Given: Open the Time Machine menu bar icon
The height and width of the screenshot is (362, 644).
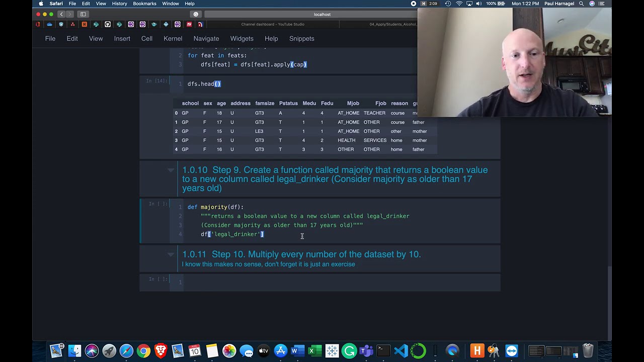Looking at the screenshot, I should point(447,4).
